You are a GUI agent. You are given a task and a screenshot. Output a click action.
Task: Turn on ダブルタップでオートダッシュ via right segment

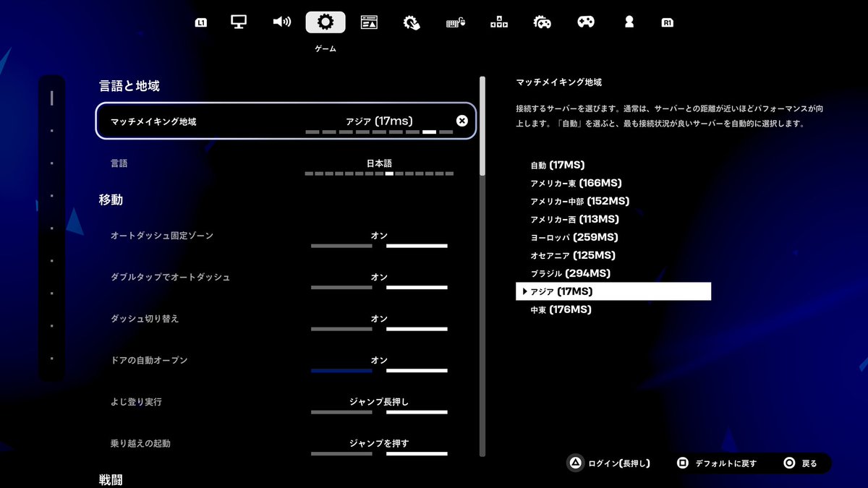click(417, 288)
